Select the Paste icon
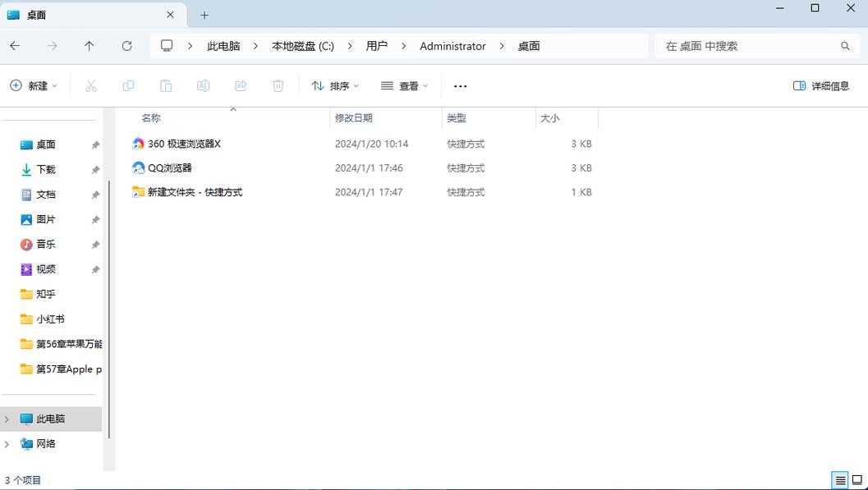The height and width of the screenshot is (490, 868). point(166,85)
